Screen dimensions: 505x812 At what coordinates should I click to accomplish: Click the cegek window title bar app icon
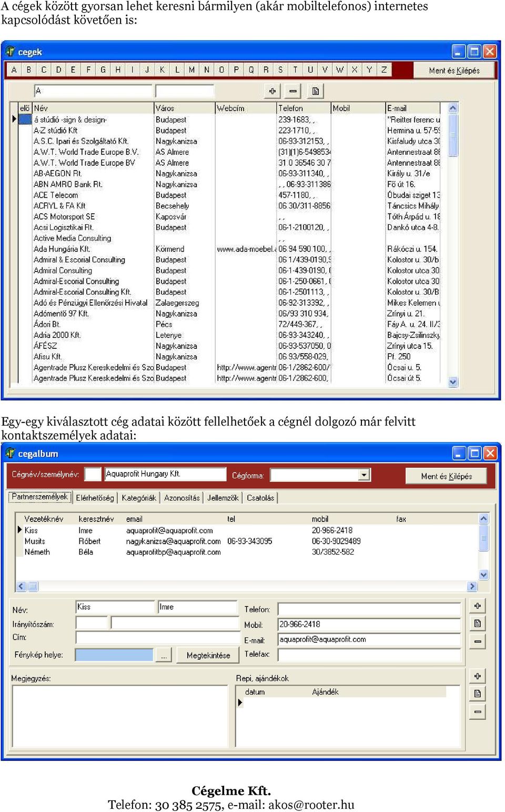point(10,52)
